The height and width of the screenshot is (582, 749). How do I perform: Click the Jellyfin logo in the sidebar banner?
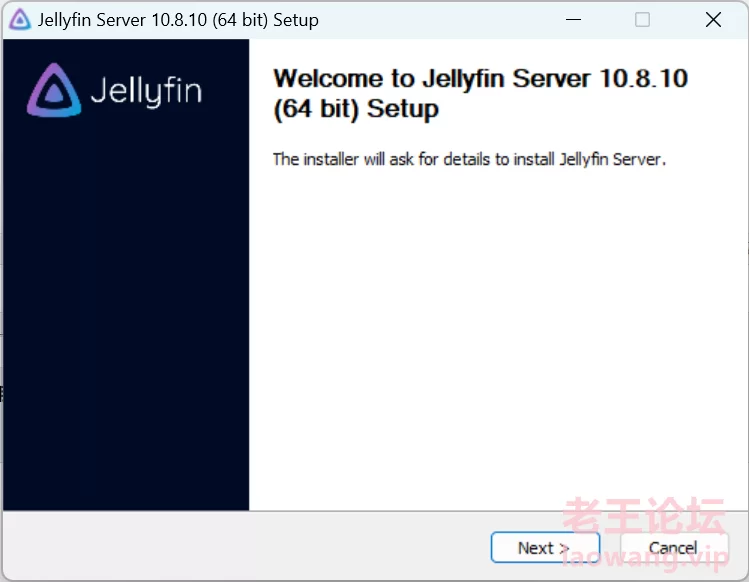[115, 90]
